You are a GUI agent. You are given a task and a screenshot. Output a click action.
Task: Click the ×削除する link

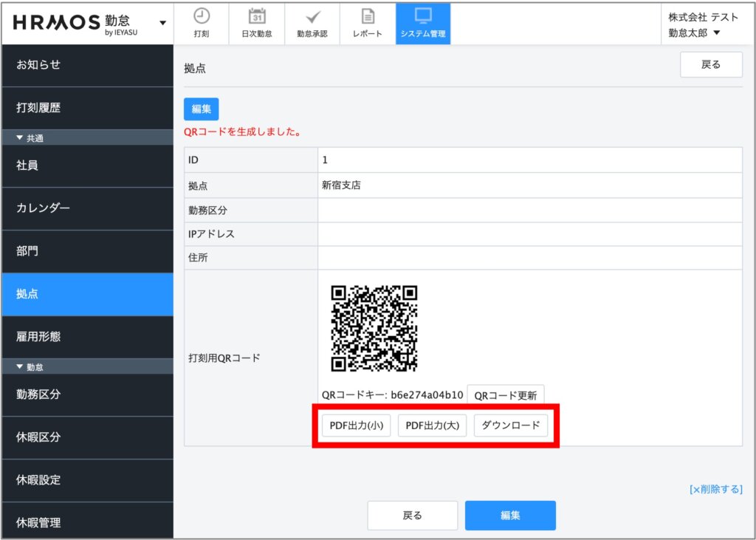pos(715,489)
